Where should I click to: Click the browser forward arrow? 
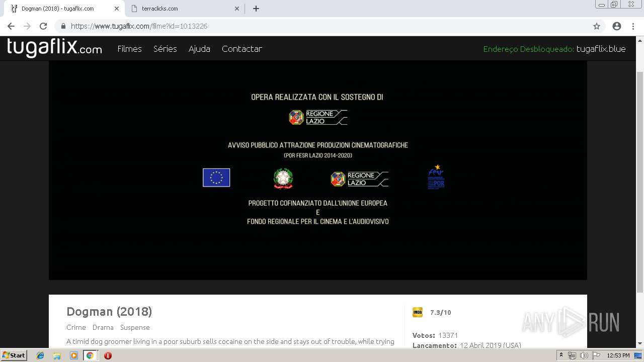27,26
